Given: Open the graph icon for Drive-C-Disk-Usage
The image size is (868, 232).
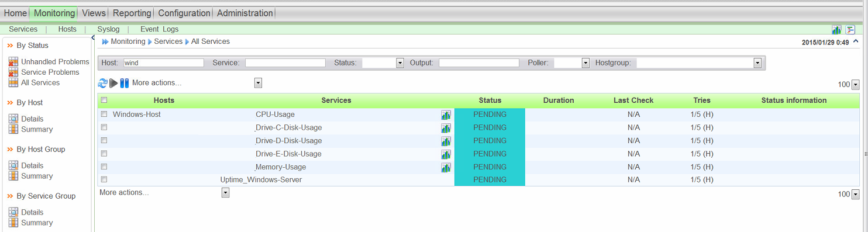Looking at the screenshot, I should pos(446,128).
